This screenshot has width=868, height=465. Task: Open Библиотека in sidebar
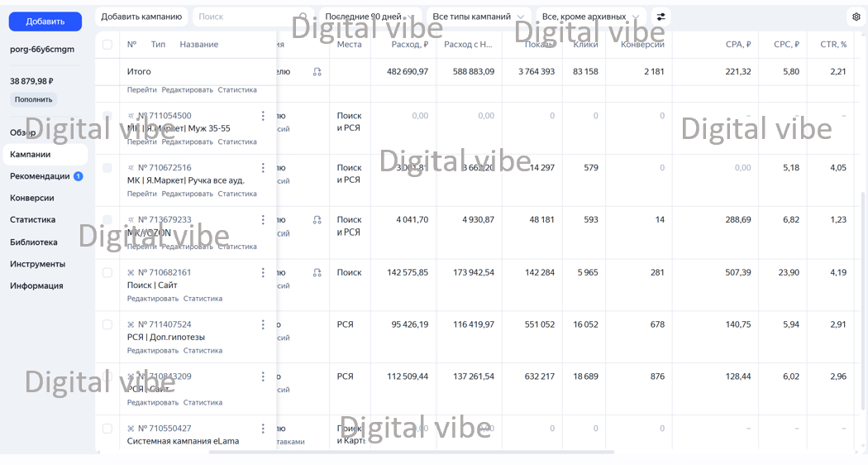click(34, 242)
